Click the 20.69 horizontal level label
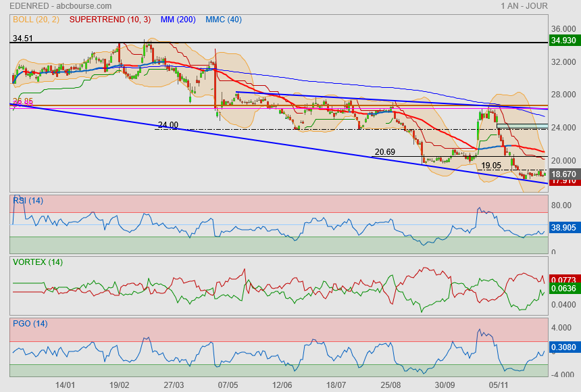 (384, 152)
